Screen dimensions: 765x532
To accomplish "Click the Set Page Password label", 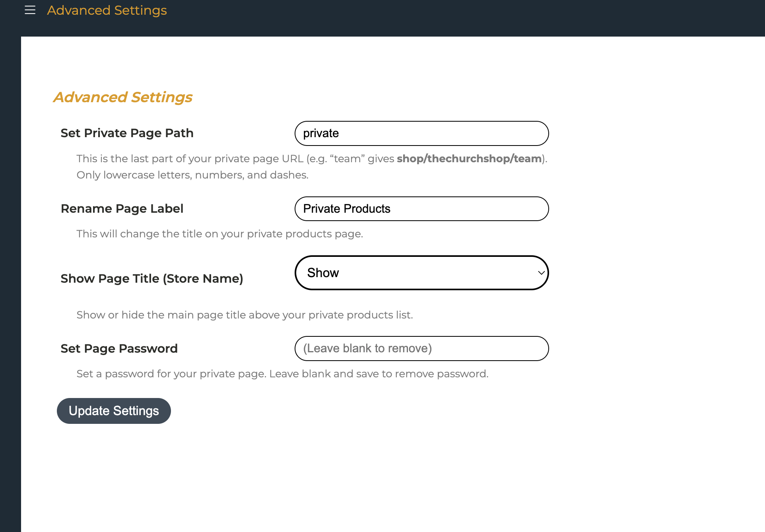I will click(x=119, y=348).
